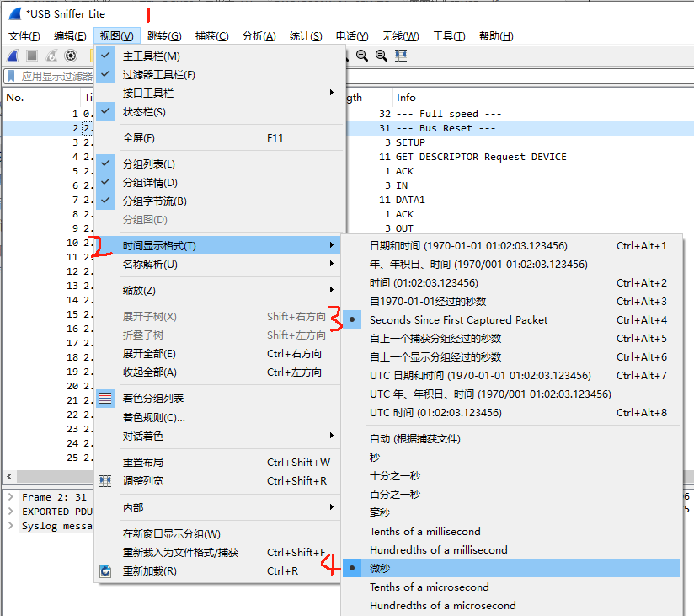The height and width of the screenshot is (616, 694).
Task: Open the 编辑(E) menu
Action: pyautogui.click(x=70, y=36)
